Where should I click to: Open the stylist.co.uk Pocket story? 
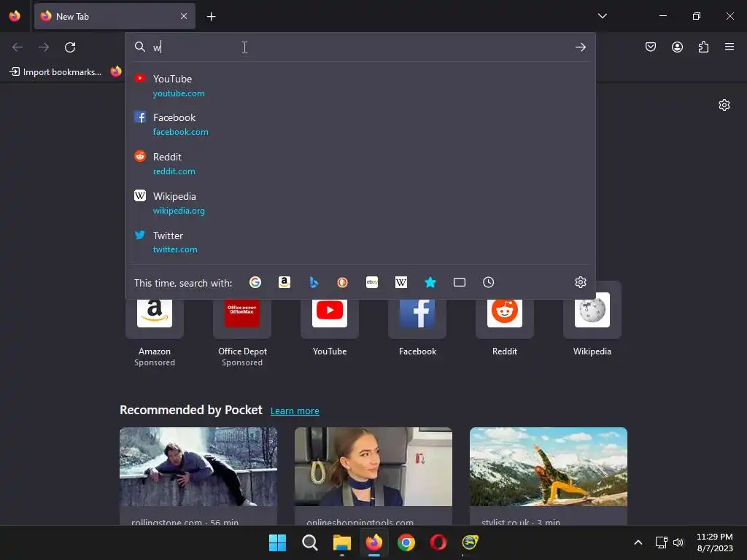pos(549,476)
